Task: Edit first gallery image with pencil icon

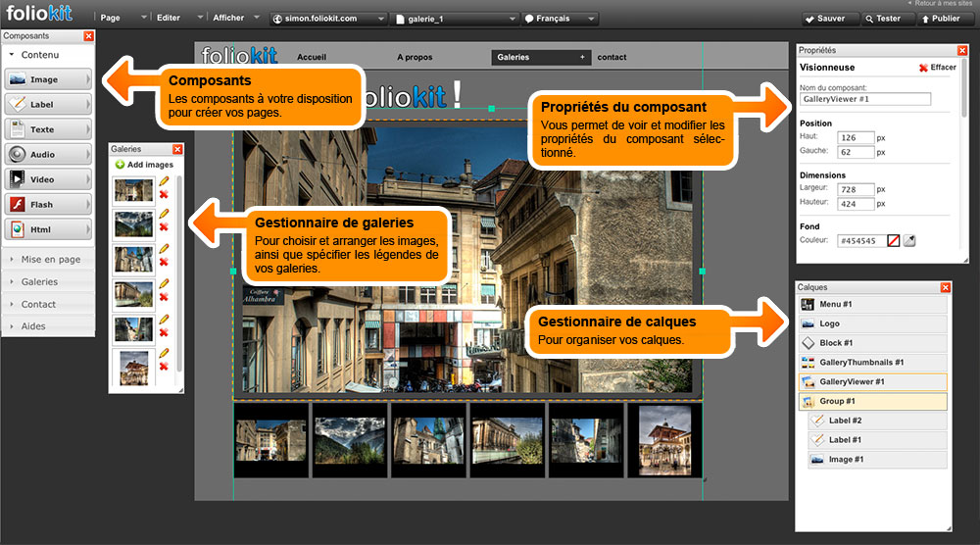Action: coord(164,181)
